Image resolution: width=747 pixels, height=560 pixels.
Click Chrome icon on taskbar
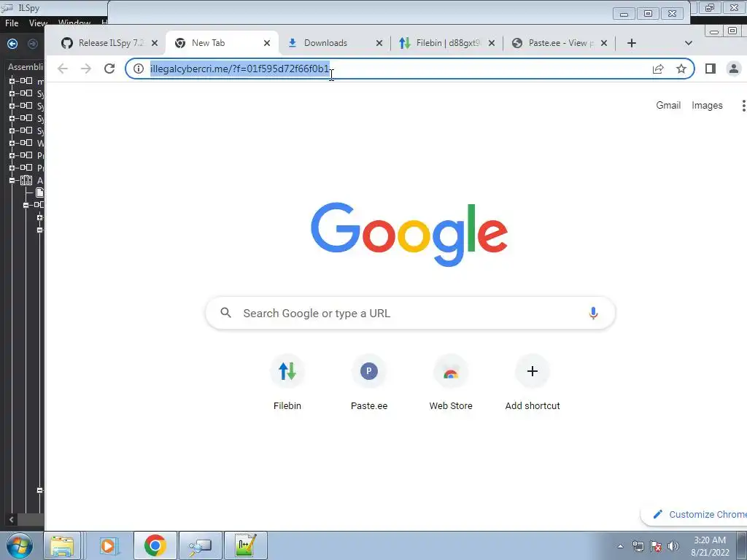pos(155,545)
